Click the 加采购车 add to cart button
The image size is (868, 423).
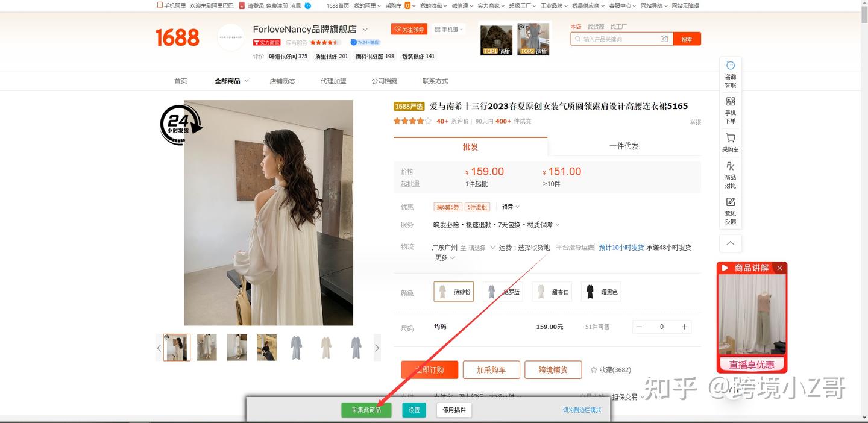point(491,369)
